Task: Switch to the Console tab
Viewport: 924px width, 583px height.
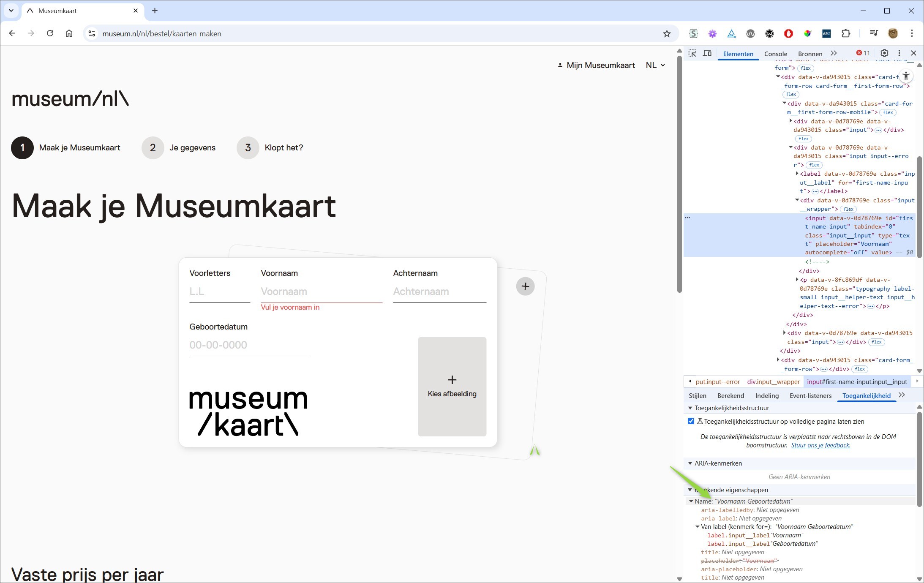Action: (776, 54)
